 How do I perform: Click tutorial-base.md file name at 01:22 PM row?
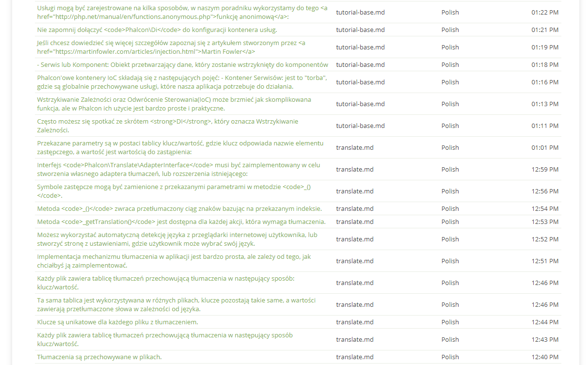pyautogui.click(x=360, y=12)
